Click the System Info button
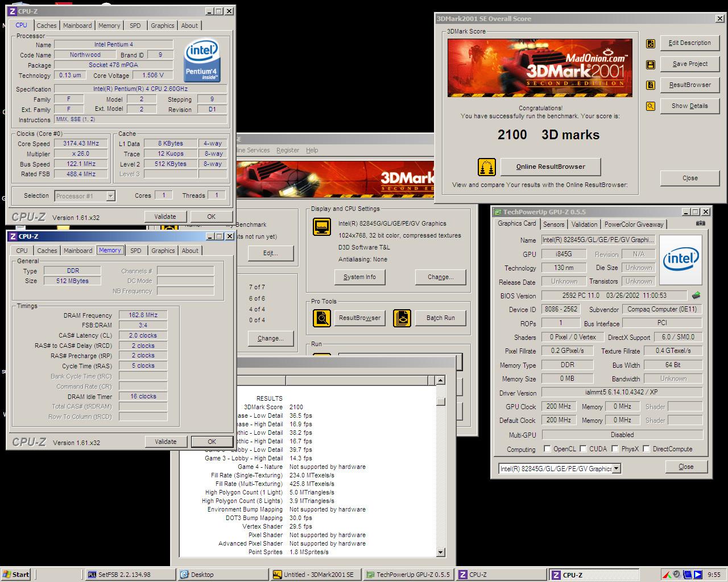Screen dimensions: 728x582 coord(359,277)
